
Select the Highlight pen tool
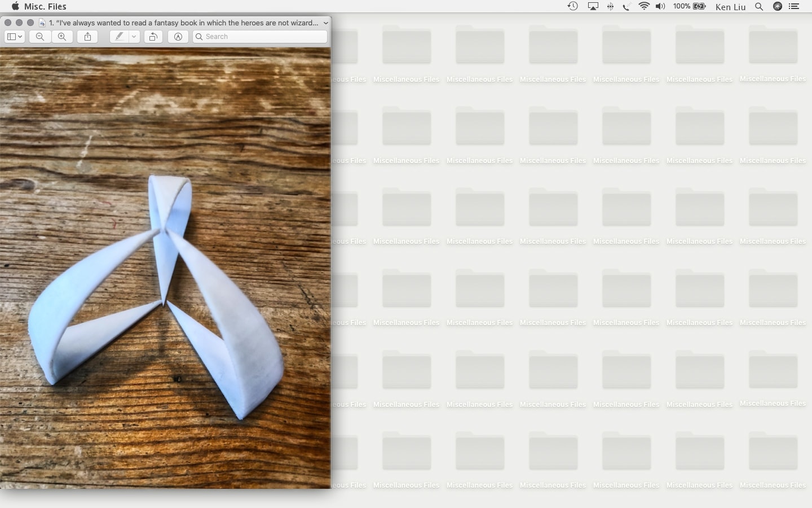pyautogui.click(x=119, y=37)
